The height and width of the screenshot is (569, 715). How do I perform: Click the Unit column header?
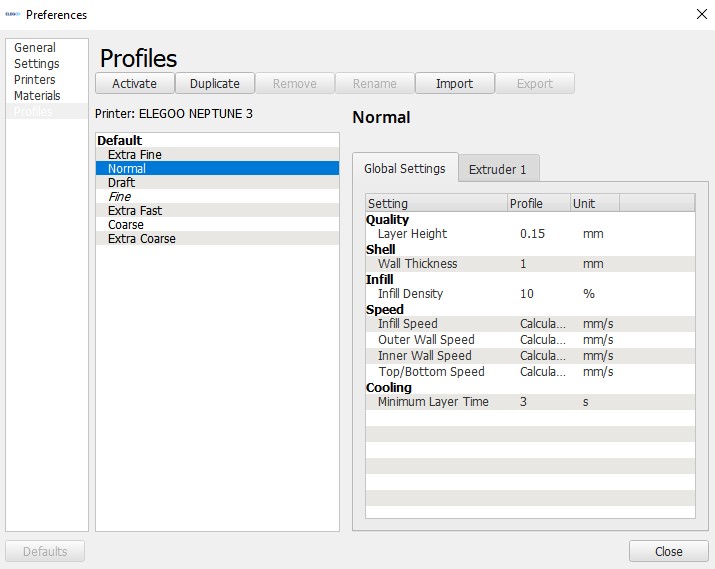pyautogui.click(x=595, y=203)
